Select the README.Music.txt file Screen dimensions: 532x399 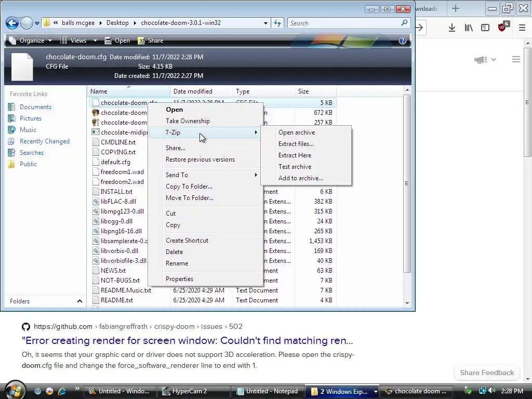(x=126, y=290)
